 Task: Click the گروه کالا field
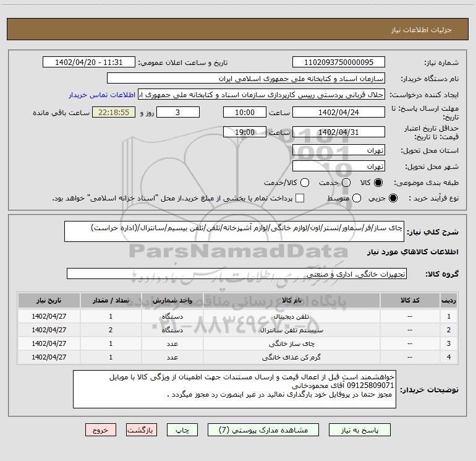(237, 274)
